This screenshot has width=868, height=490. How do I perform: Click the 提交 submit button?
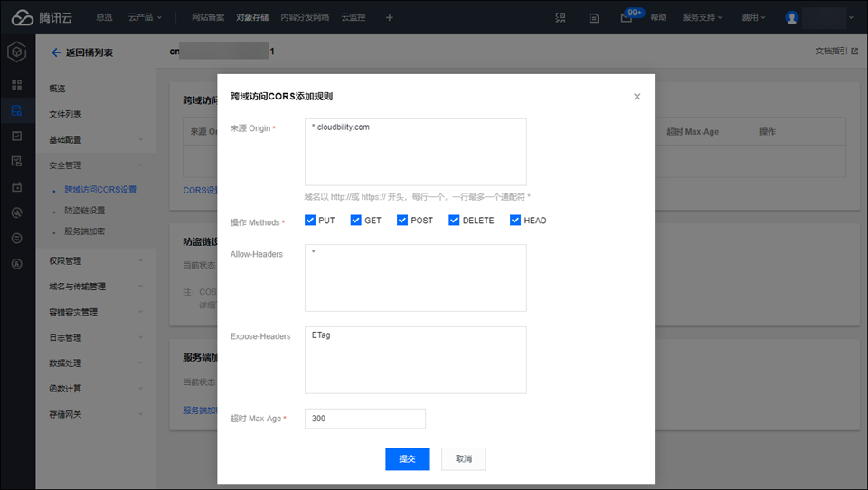pyautogui.click(x=407, y=458)
